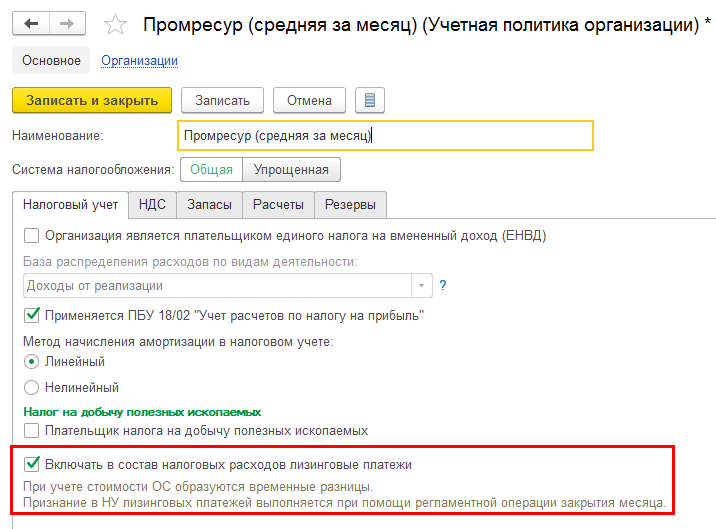716x529 pixels.
Task: Go back with the left arrow button
Action: click(31, 24)
